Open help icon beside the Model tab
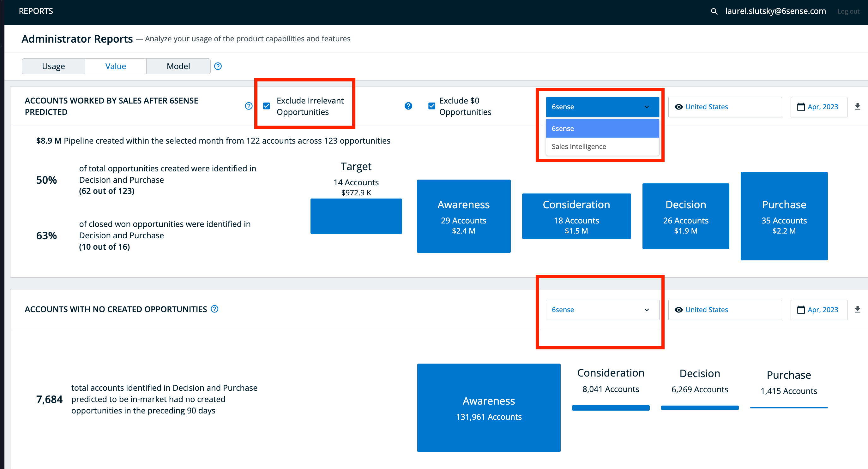This screenshot has width=868, height=469. 218,66
